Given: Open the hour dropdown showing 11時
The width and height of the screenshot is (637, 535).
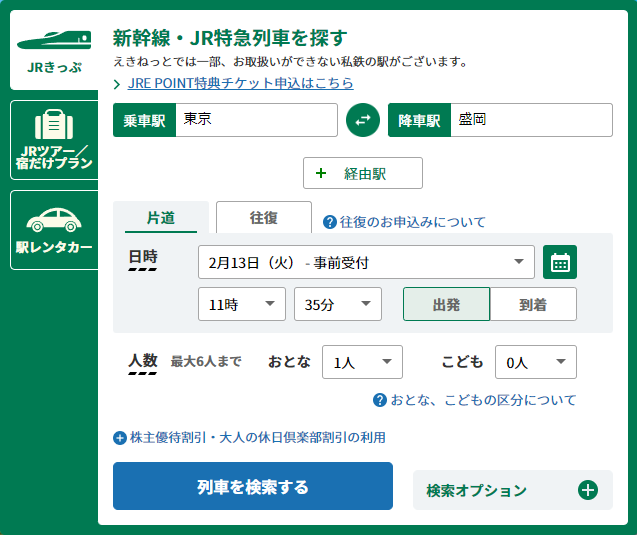Looking at the screenshot, I should [242, 304].
